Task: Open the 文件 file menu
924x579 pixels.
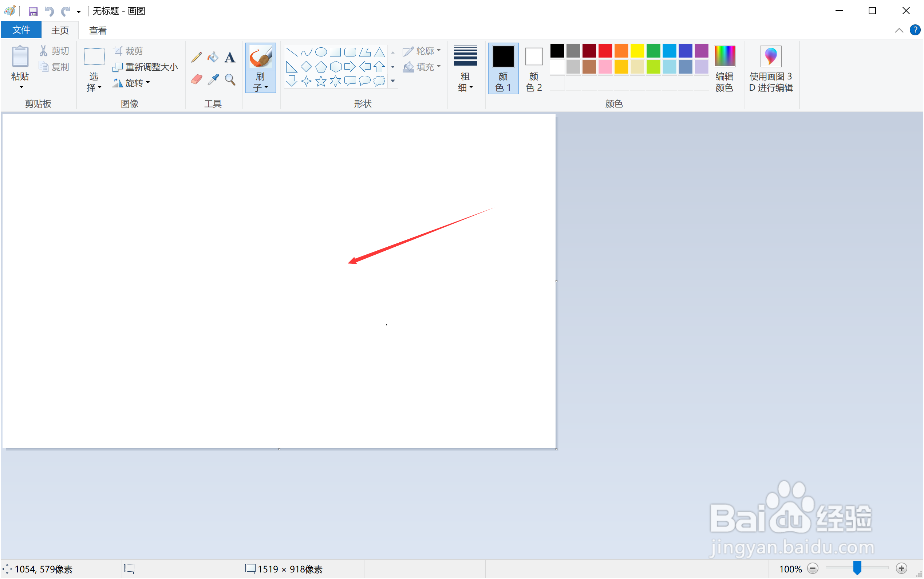Action: [21, 30]
